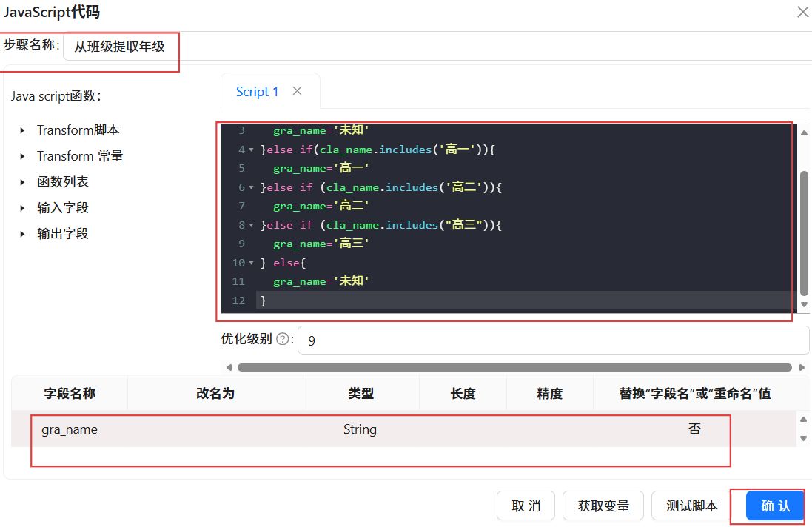Click the horizontal scrollbar thumb below editor
Image resolution: width=812 pixels, height=527 pixels.
click(x=514, y=368)
